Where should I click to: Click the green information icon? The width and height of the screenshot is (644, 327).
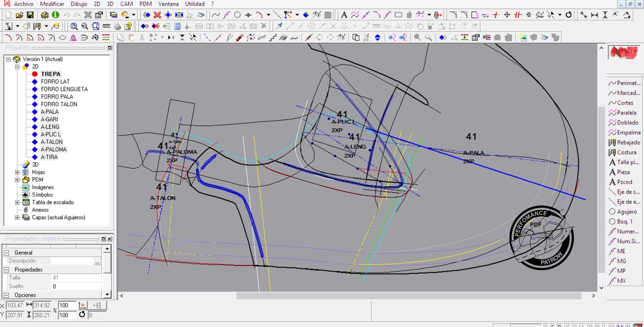point(55,15)
